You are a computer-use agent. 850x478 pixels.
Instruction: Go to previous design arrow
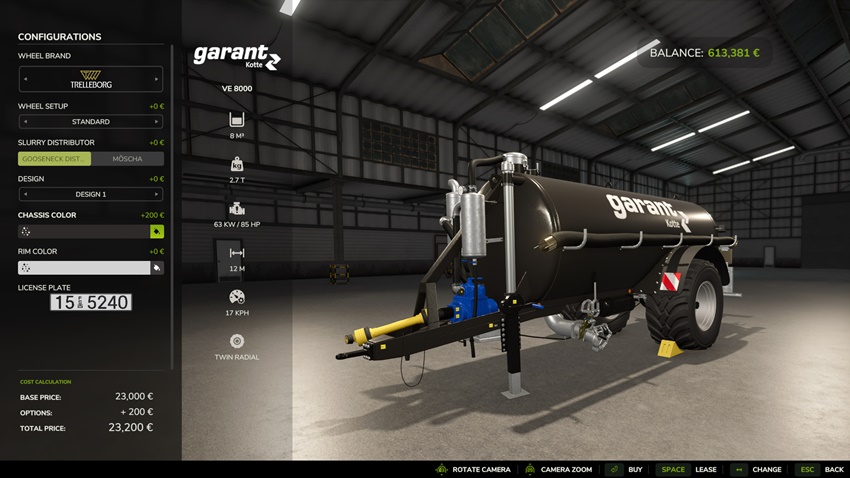coord(25,194)
